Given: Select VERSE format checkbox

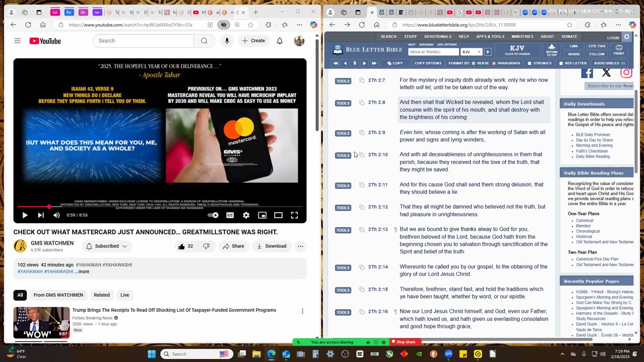Looking at the screenshot, I should pyautogui.click(x=474, y=63).
